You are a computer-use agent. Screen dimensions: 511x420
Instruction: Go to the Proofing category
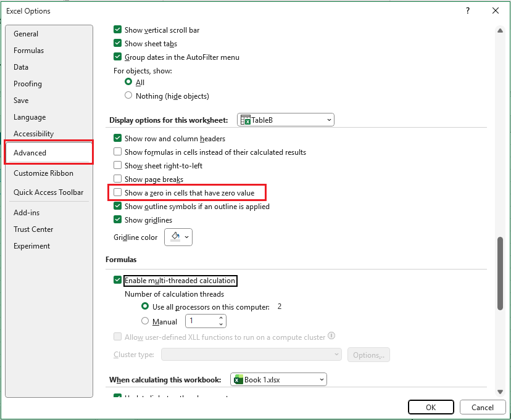pyautogui.click(x=28, y=84)
